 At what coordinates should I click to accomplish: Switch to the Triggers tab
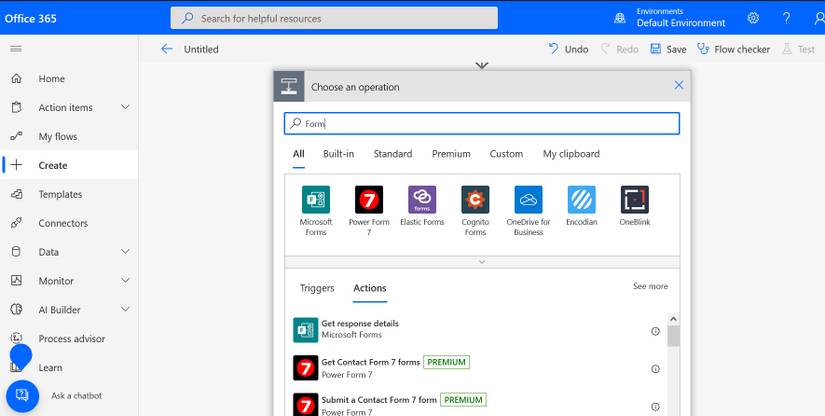pos(317,288)
